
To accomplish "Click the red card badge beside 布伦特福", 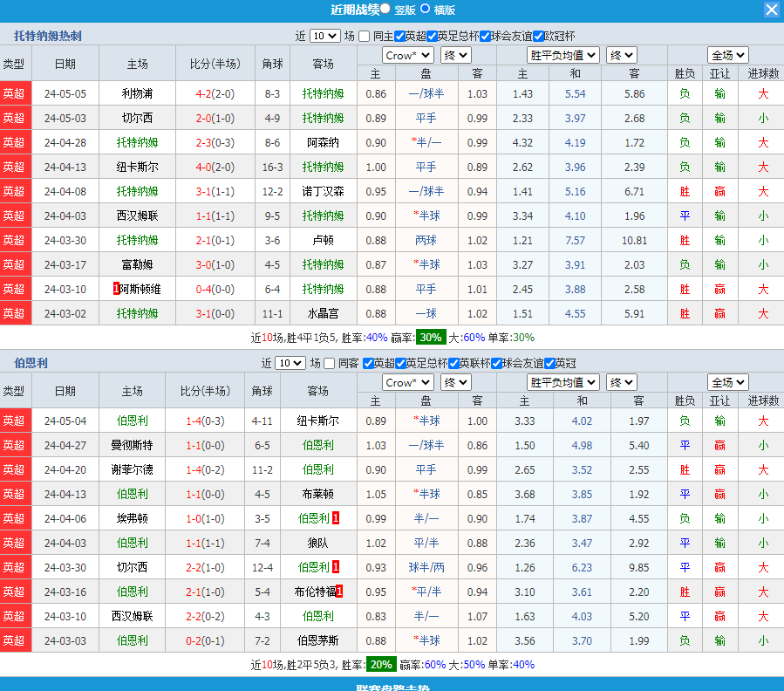I will coord(339,592).
